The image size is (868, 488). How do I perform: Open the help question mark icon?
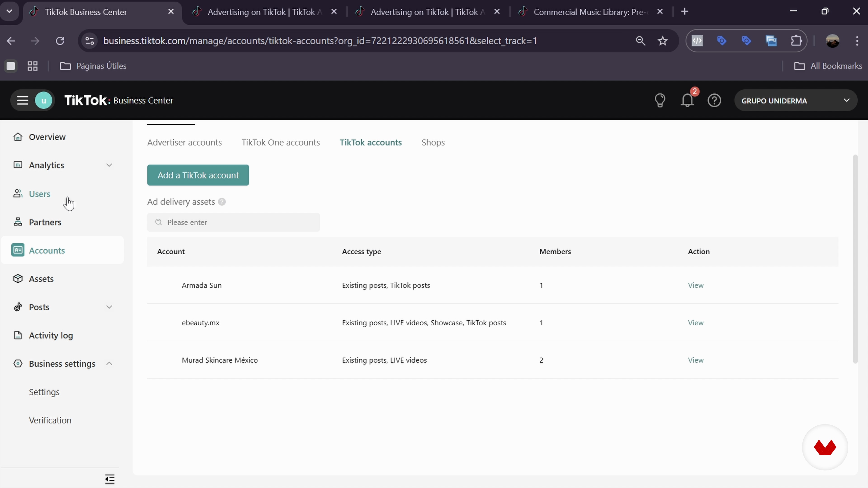(x=714, y=100)
